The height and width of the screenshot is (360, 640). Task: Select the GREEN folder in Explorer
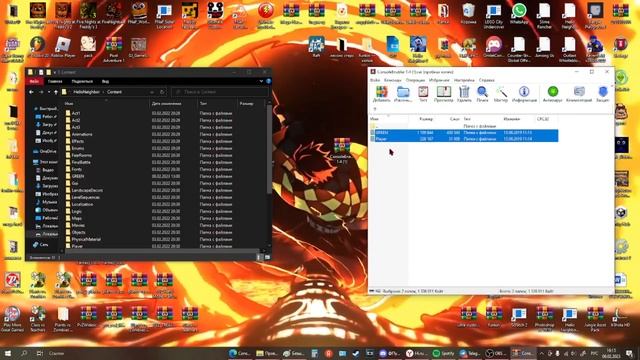tap(78, 176)
